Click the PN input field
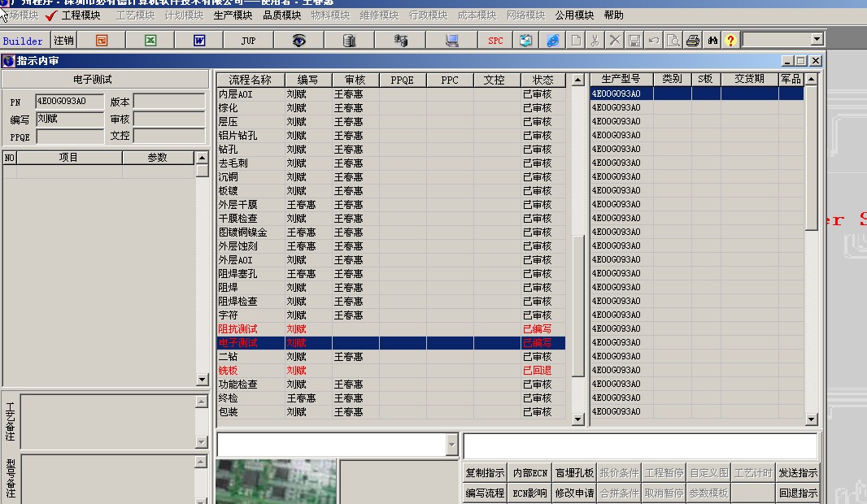 point(70,101)
